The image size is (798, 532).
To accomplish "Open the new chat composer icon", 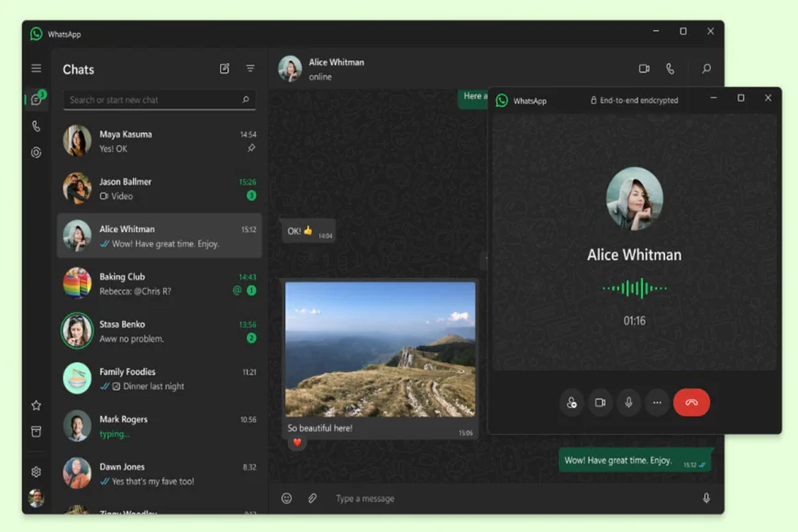I will tap(223, 68).
